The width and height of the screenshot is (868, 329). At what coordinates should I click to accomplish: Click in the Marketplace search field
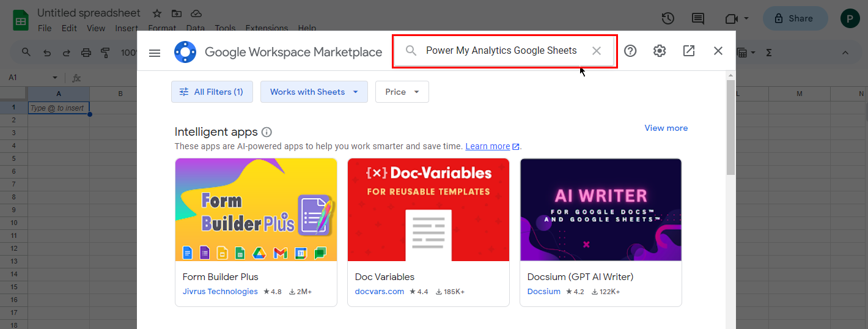[501, 51]
